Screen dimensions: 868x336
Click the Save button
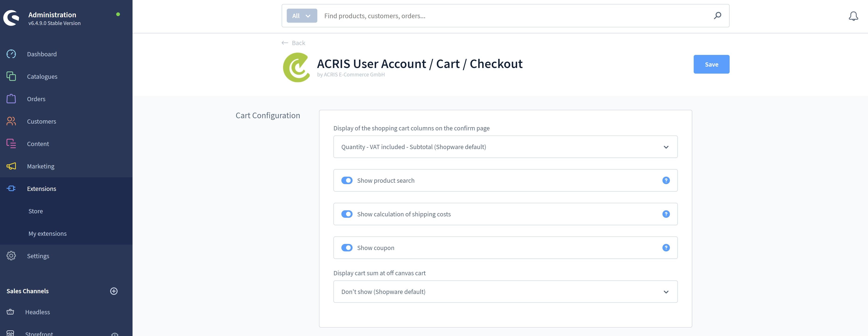tap(711, 64)
